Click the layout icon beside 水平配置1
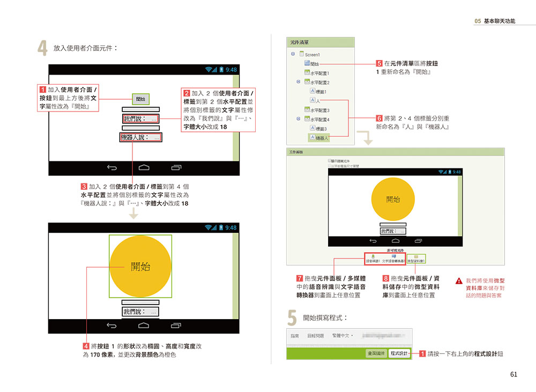 [307, 72]
